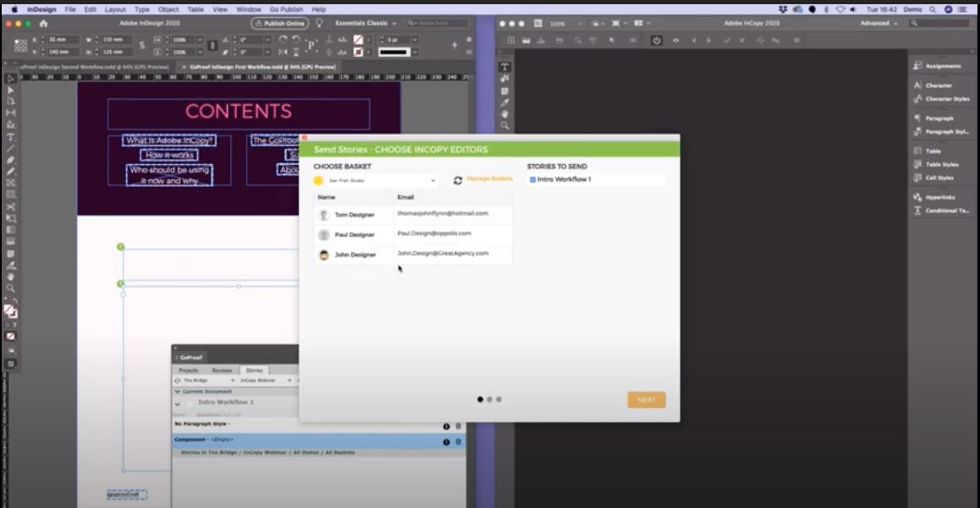Click the NEXT button

tap(646, 400)
